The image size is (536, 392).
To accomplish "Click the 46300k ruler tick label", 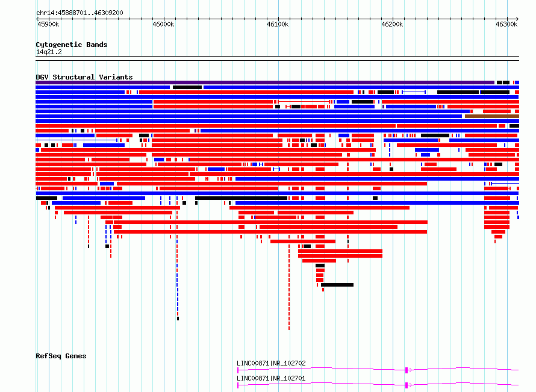I will [506, 24].
